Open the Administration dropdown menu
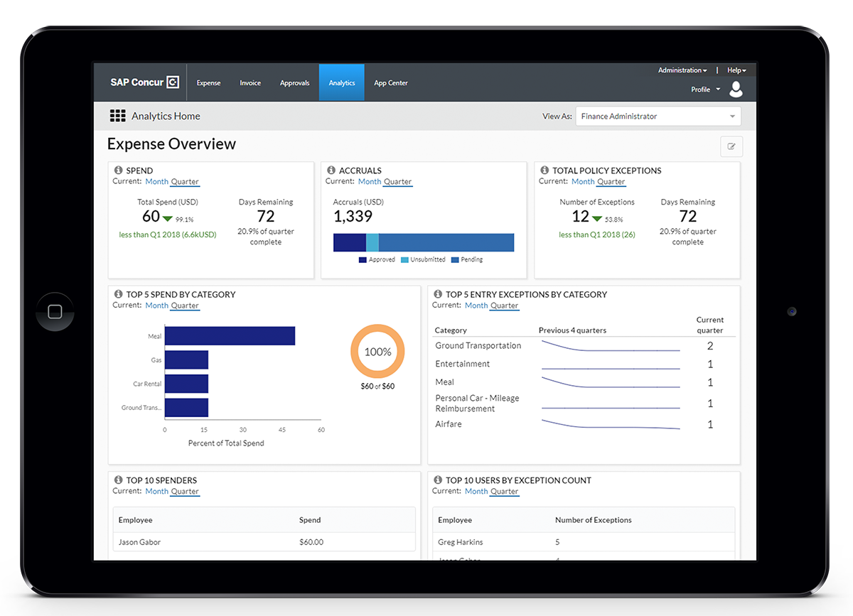This screenshot has height=616, width=853. click(x=681, y=70)
